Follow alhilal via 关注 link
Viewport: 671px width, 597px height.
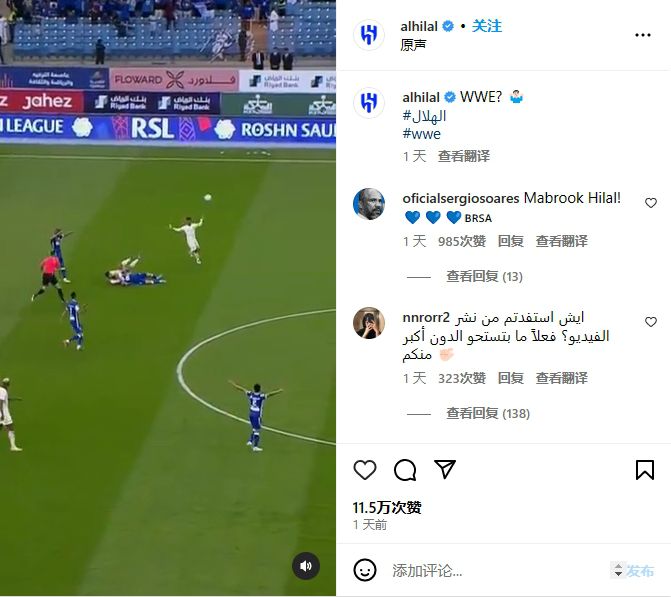487,26
